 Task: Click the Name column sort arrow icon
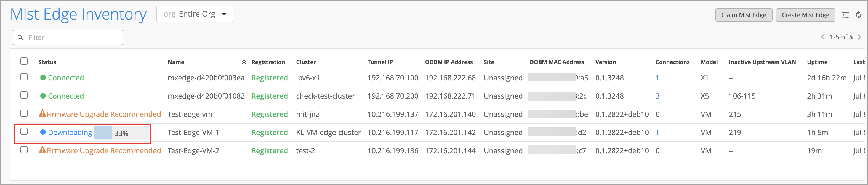244,62
